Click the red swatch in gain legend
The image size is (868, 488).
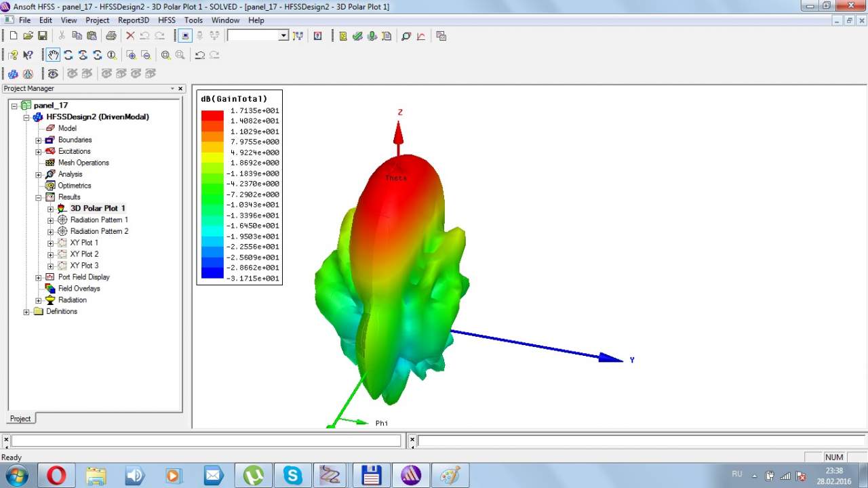(x=212, y=116)
